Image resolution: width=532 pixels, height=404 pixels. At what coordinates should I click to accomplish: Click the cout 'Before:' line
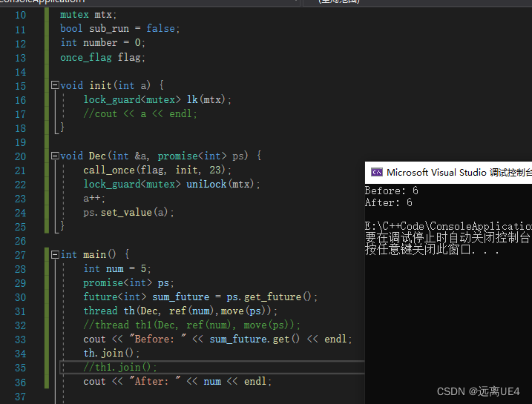point(218,339)
